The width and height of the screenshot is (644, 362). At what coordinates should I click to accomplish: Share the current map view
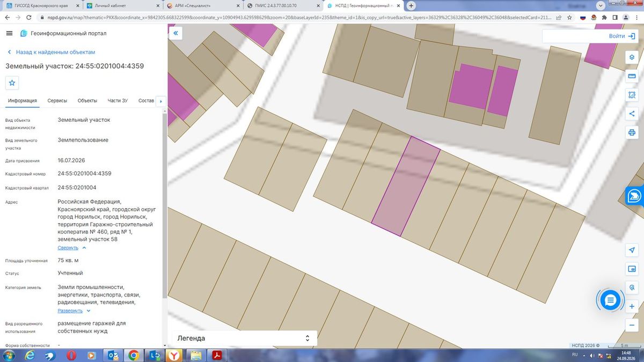[632, 113]
